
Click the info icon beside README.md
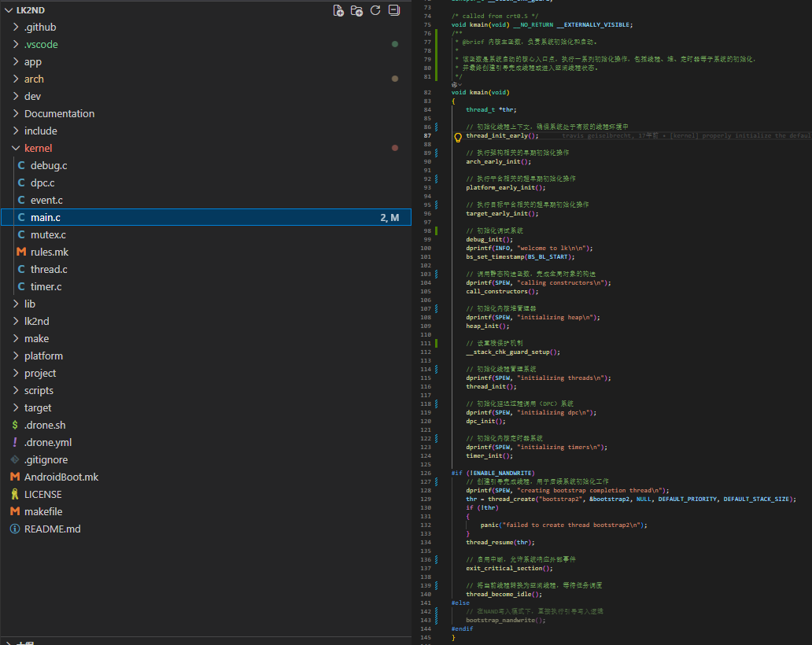pyautogui.click(x=15, y=529)
